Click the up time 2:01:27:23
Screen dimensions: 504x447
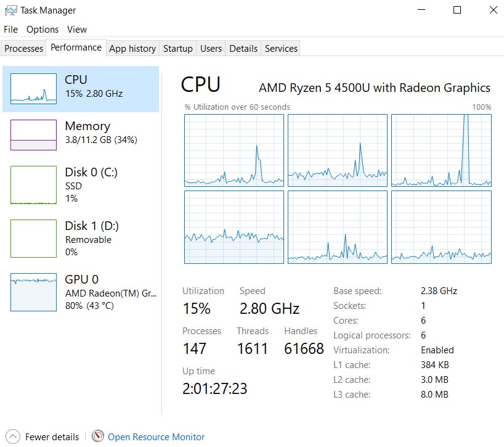point(214,389)
